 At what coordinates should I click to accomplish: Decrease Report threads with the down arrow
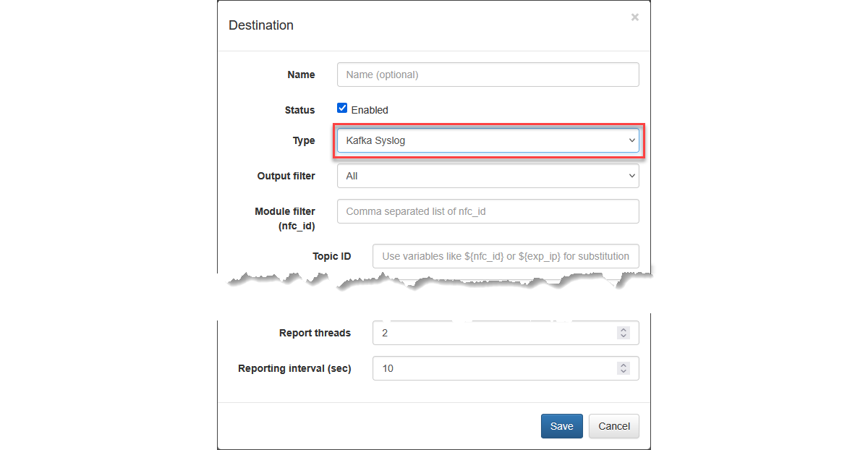623,336
